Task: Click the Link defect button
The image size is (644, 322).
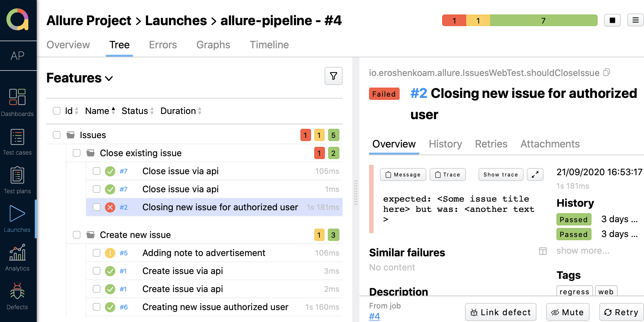Action: [500, 312]
